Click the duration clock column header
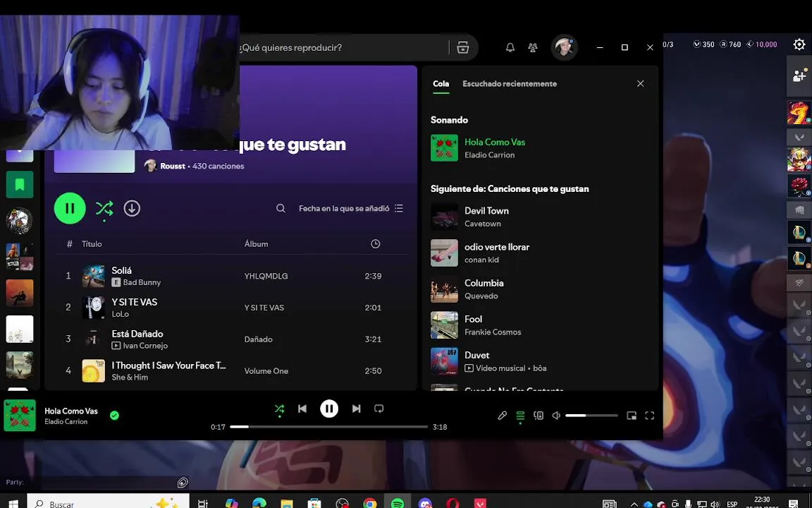The height and width of the screenshot is (508, 812). pos(376,243)
